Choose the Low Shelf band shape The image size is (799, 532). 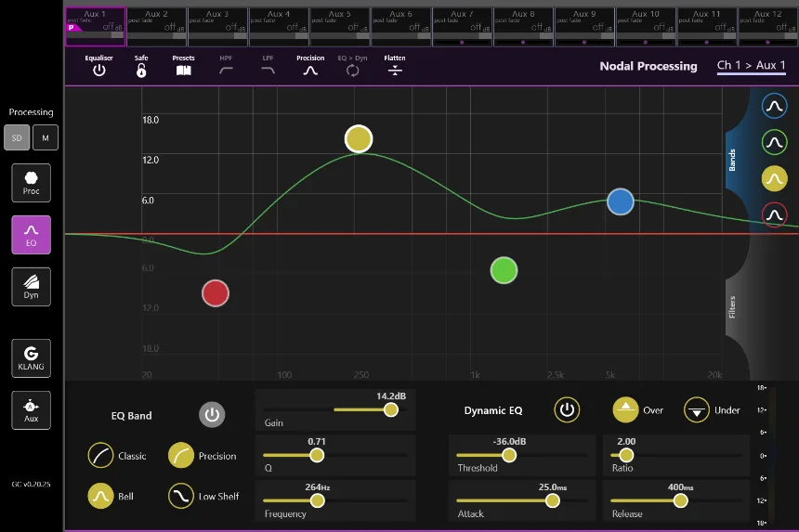pyautogui.click(x=181, y=496)
